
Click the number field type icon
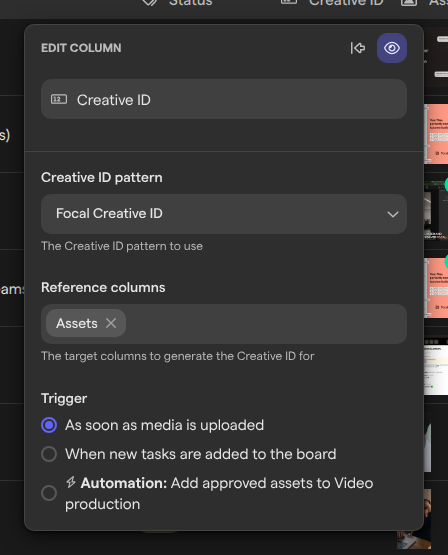pos(59,99)
